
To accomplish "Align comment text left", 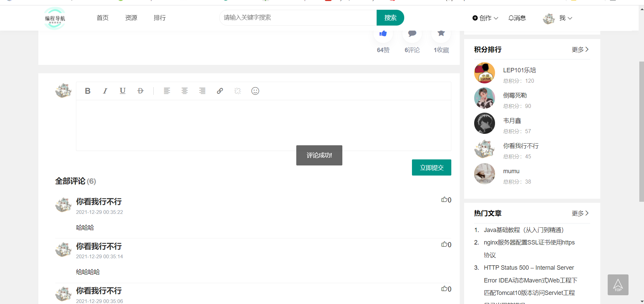I will [167, 91].
